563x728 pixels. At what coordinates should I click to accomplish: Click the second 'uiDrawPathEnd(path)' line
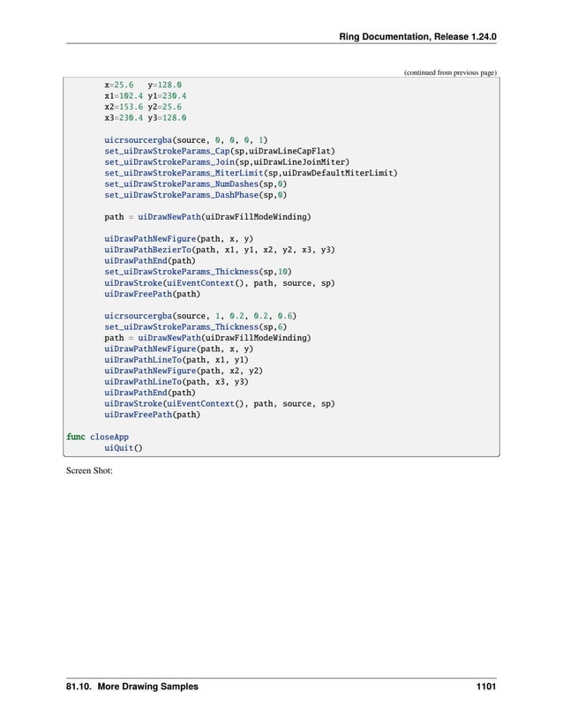coord(150,393)
